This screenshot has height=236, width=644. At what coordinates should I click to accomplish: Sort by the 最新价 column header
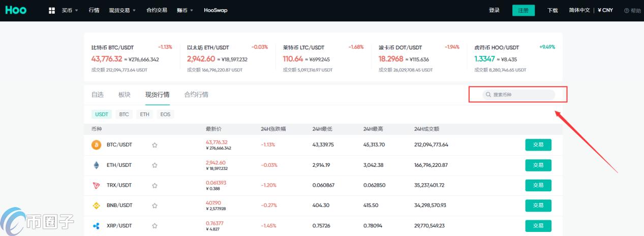click(x=213, y=129)
